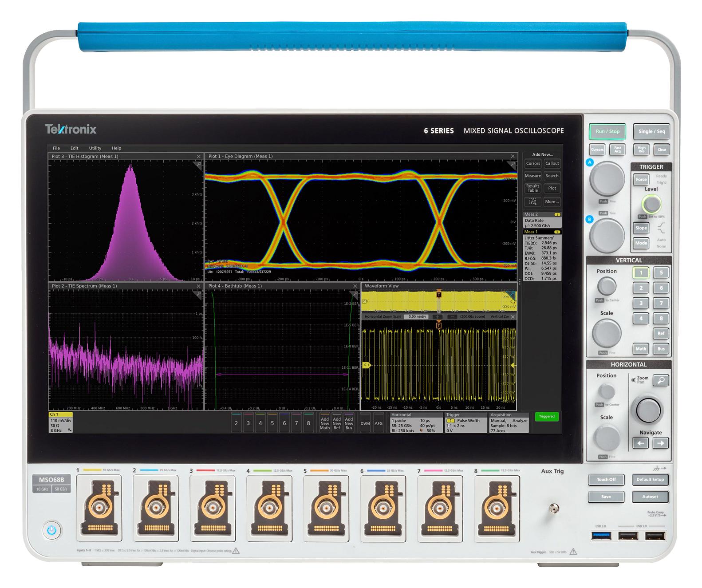Image resolution: width=702 pixels, height=588 pixels.
Task: Open the Utility menu
Action: click(95, 148)
